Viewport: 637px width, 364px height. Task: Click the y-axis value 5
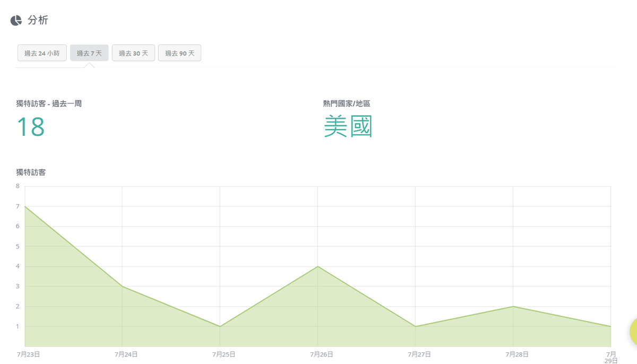point(18,247)
